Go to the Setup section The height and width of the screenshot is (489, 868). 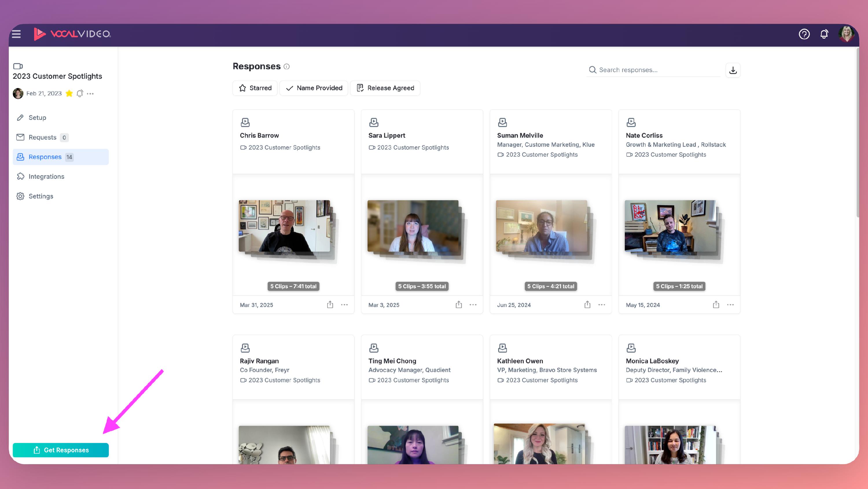pos(37,118)
